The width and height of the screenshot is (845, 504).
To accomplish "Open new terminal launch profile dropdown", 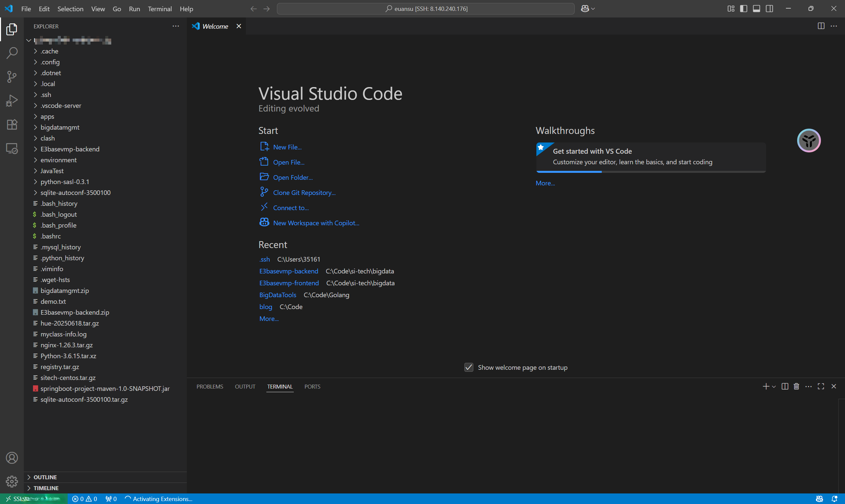I will (x=774, y=387).
